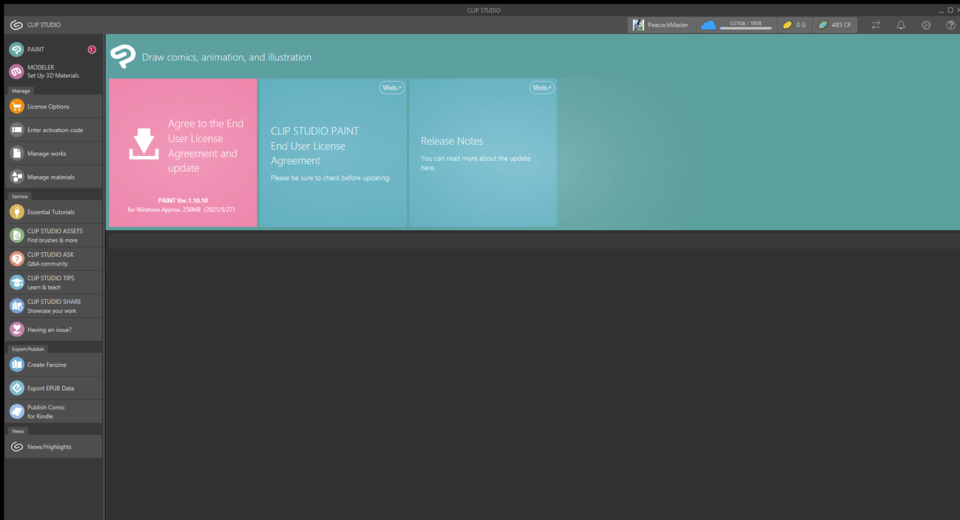960x520 pixels.
Task: Open CLIP STUDIO ASSETS
Action: [53, 235]
